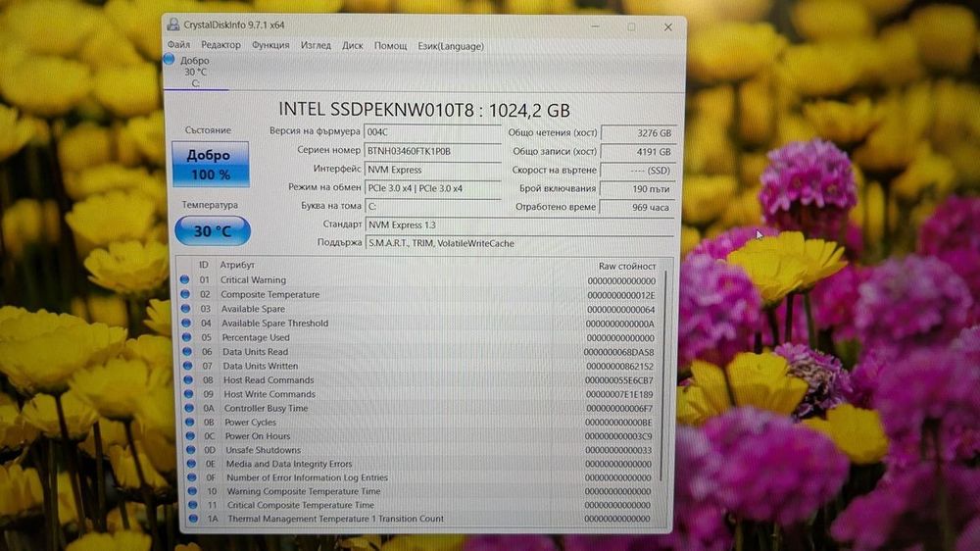Select the C: drive tab showing Добро 30 °C

(195, 72)
